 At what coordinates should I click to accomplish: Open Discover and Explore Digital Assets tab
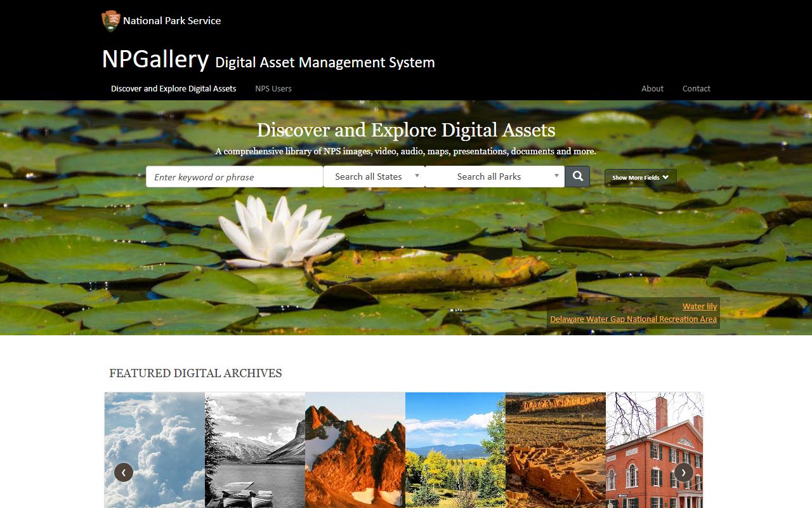[174, 88]
